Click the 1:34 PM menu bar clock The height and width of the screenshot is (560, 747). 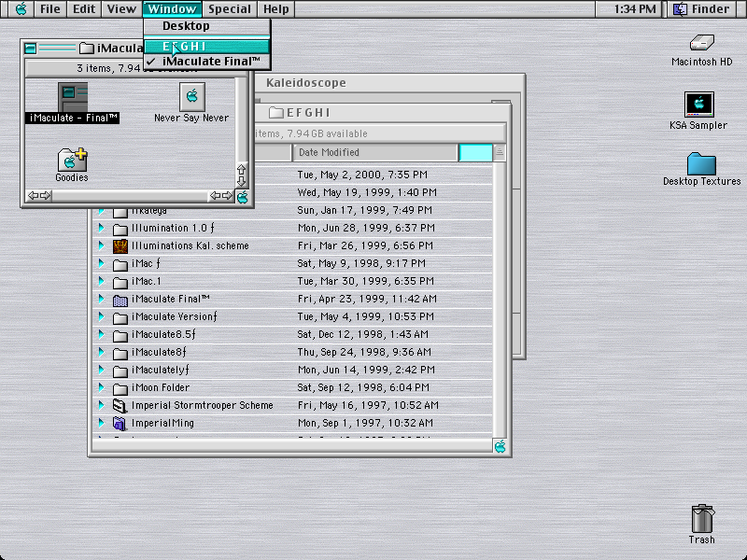tap(635, 8)
